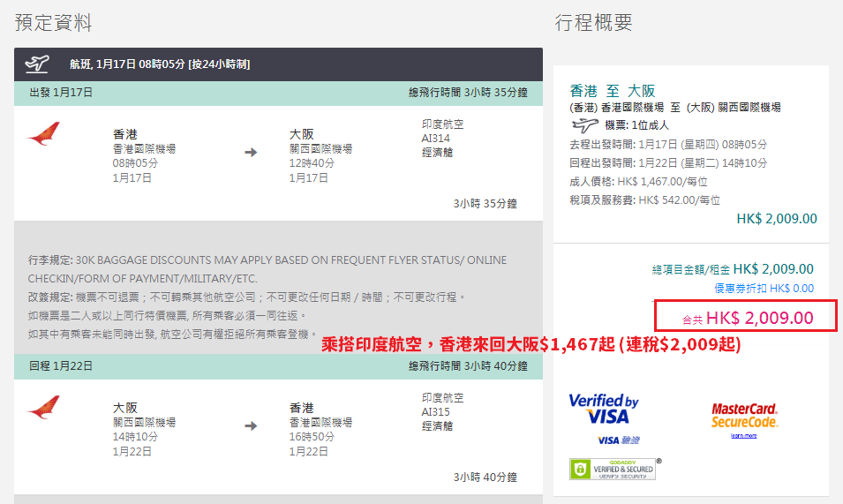Click 3小時 35分鐘 duration under outbound flight

485,204
